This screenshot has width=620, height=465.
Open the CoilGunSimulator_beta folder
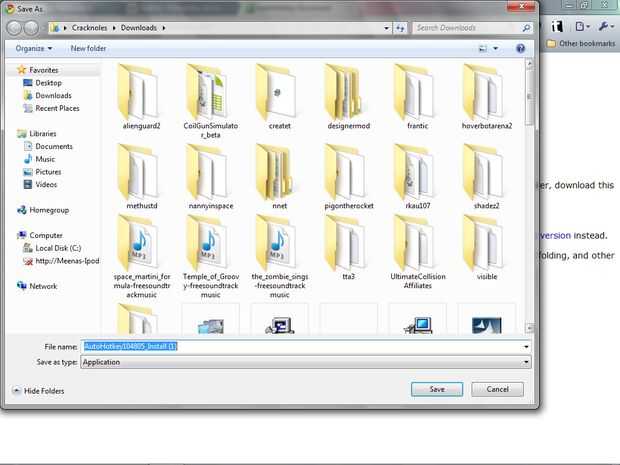(x=210, y=101)
